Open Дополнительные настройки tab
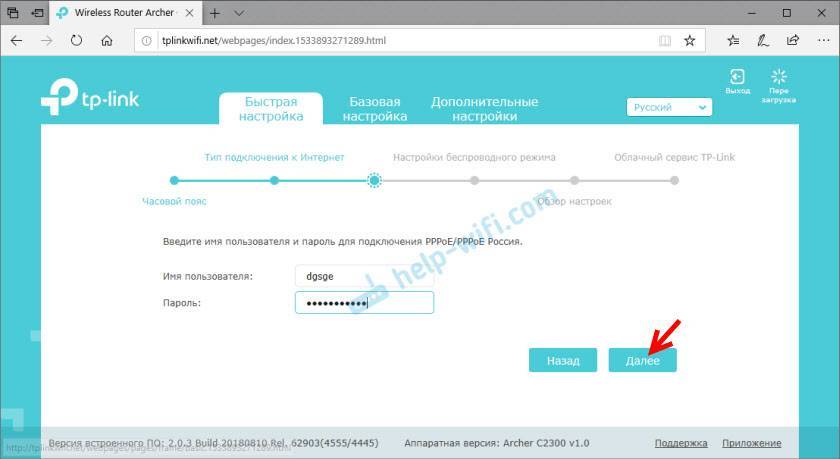Viewport: 840px width, 459px height. pyautogui.click(x=485, y=109)
